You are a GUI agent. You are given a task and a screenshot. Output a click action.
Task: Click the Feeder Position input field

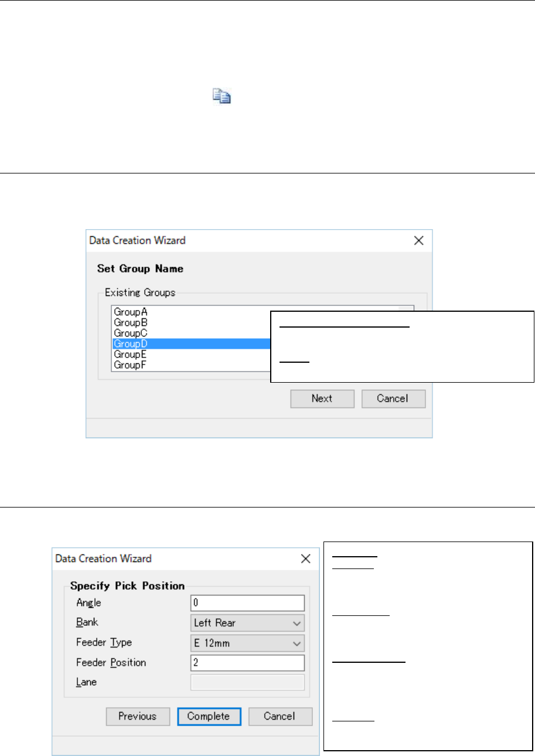click(247, 663)
